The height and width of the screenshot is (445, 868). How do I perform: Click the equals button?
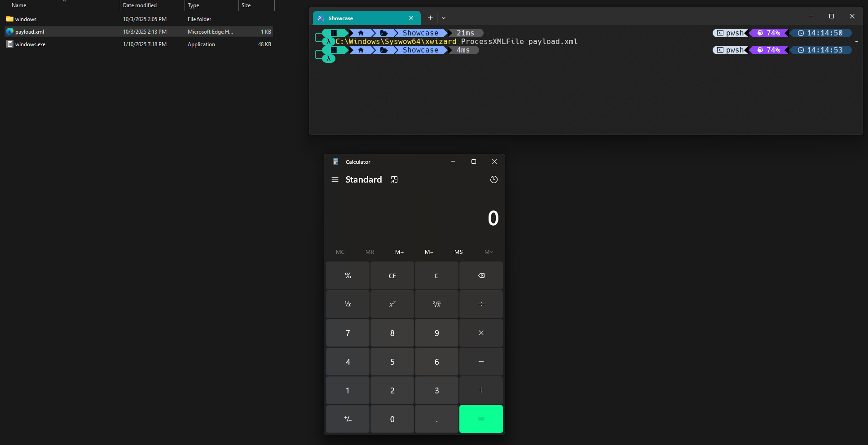pos(481,419)
